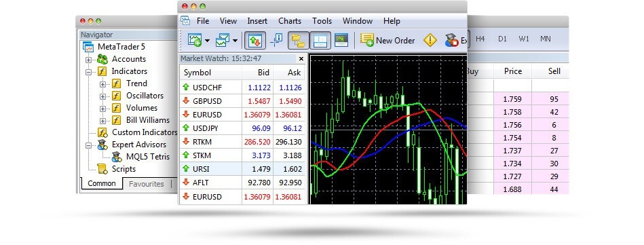Click the green up arrow beside USDJPY

click(186, 128)
